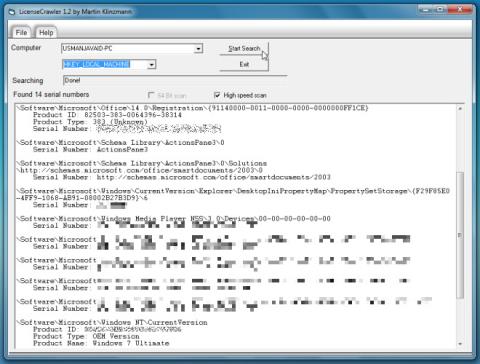480x364 pixels.
Task: Click the results scrollbar up arrow
Action: click(x=460, y=109)
